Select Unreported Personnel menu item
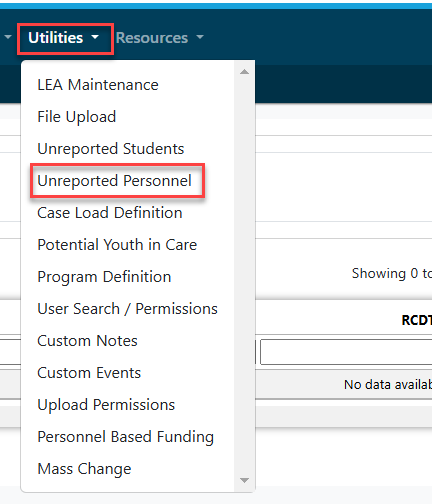Image resolution: width=432 pixels, height=504 pixels. pos(115,181)
